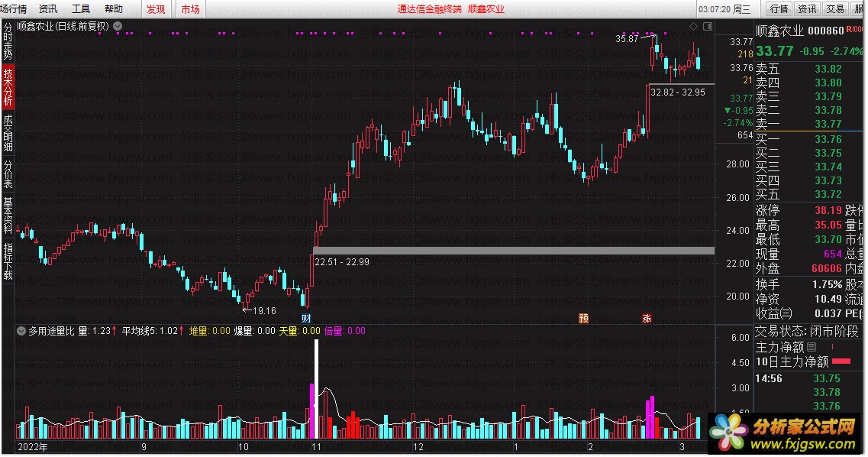Click the 卖四 33.80 ask row
This screenshot has height=457, width=868.
(x=808, y=83)
